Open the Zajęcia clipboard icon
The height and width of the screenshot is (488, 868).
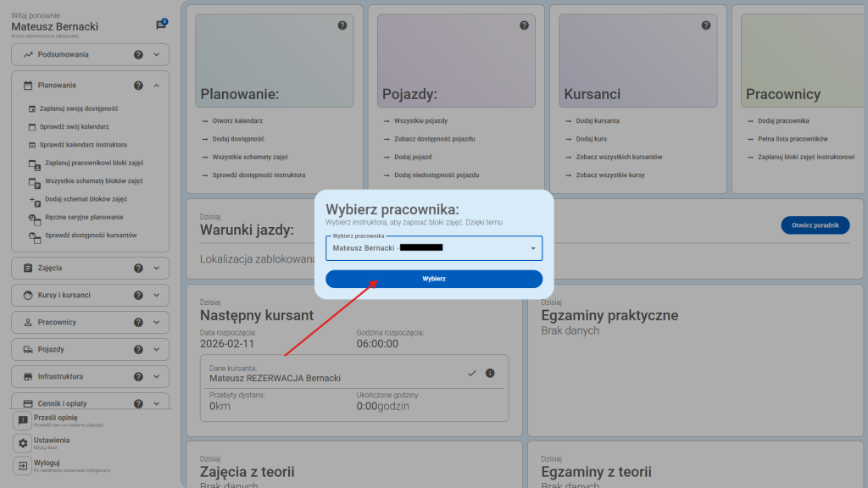point(29,268)
